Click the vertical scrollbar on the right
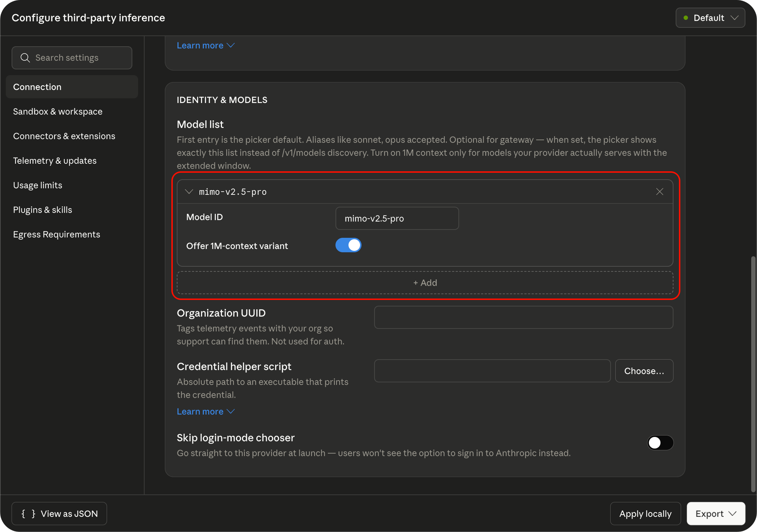This screenshot has width=757, height=532. (753, 374)
